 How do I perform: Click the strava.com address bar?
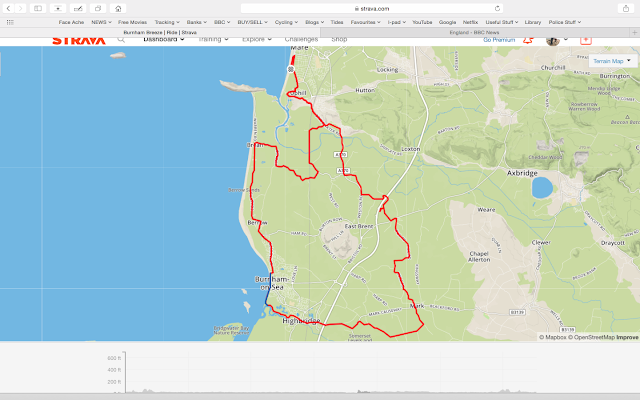372,8
